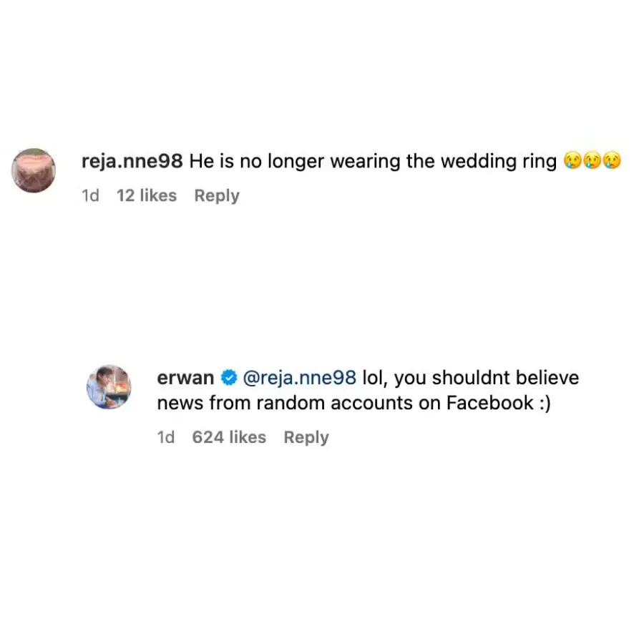This screenshot has height=644, width=644.
Task: Open reja.nne98's profile picture
Action: 34,170
